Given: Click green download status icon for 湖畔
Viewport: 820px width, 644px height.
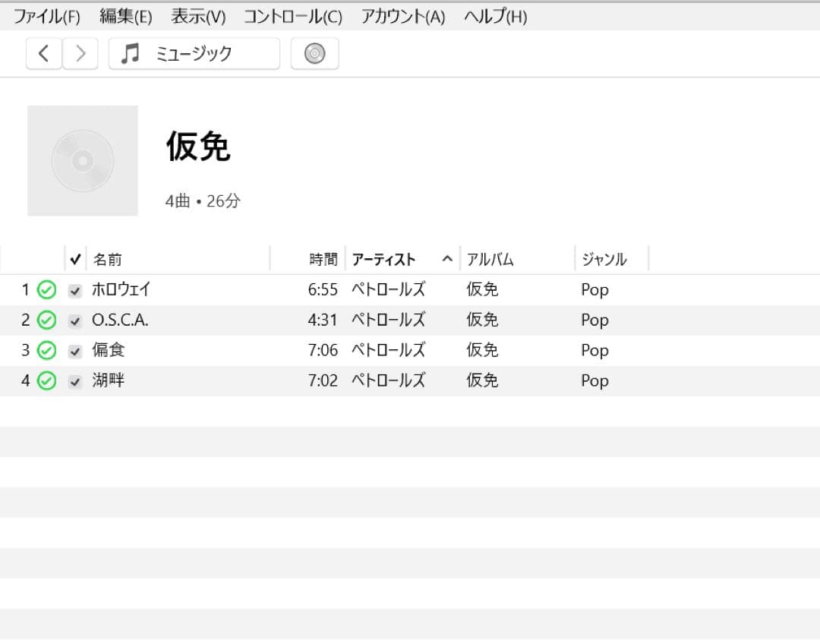Looking at the screenshot, I should point(46,380).
